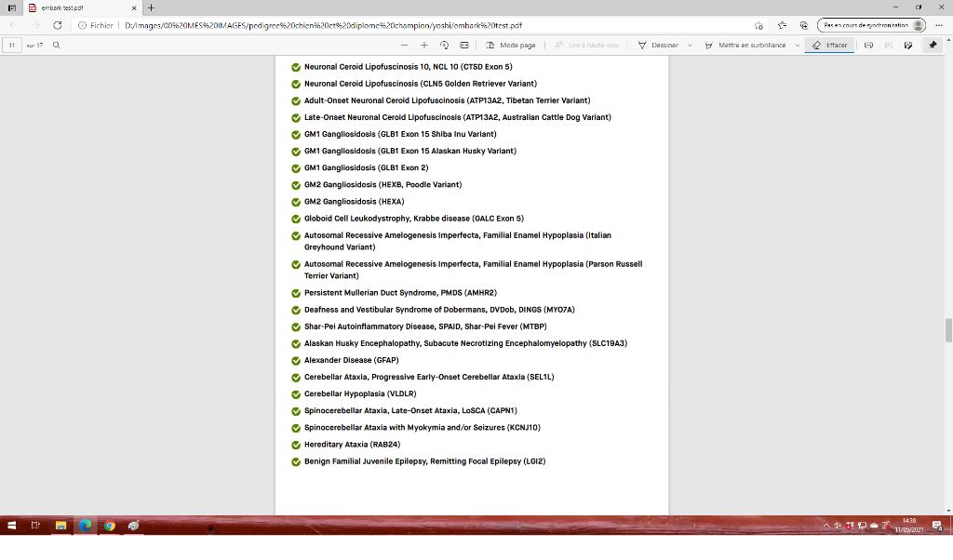Screen dimensions: 953x560
Task: Expand the highlighter options dropdown arrow
Action: click(x=798, y=45)
